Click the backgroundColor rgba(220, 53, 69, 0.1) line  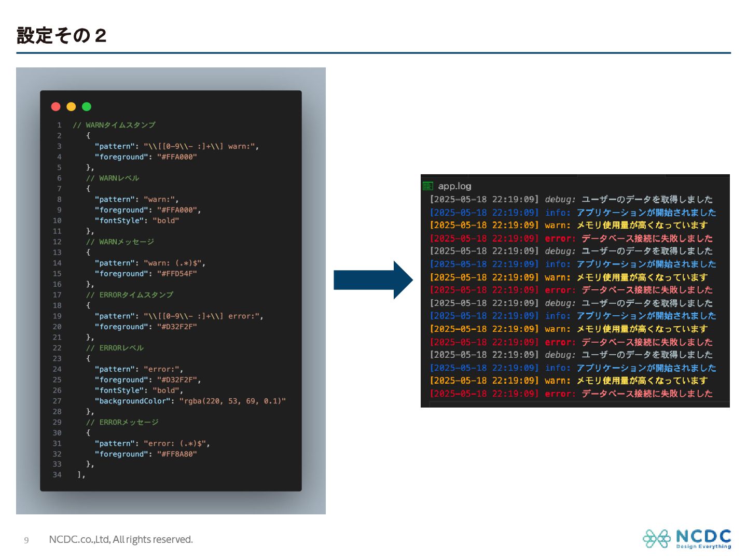(190, 401)
